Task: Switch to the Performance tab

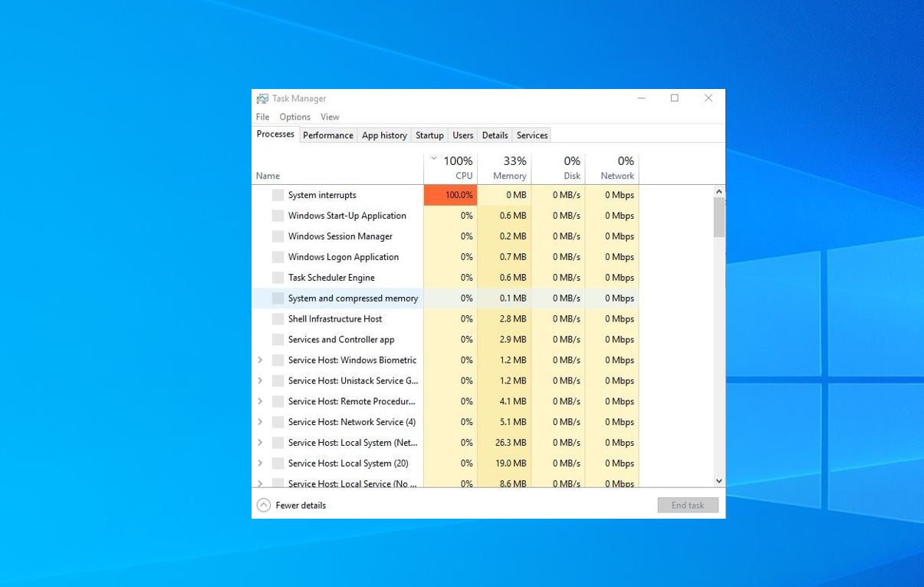Action: tap(327, 135)
